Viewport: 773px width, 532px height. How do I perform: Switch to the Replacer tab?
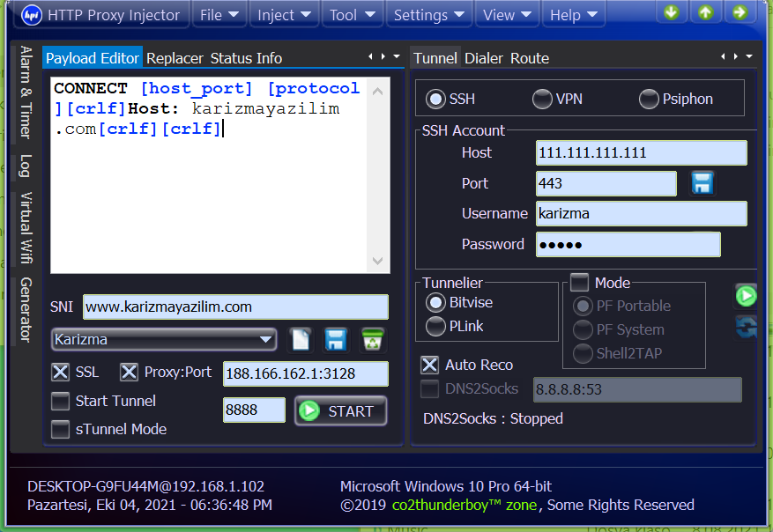pyautogui.click(x=175, y=58)
